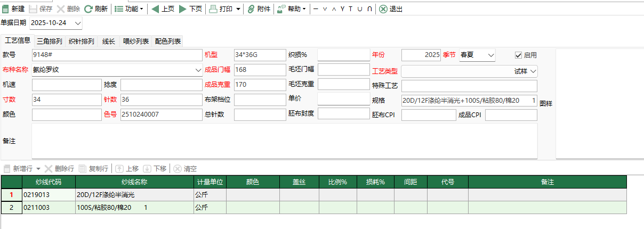Click the 100S/粘胶80/棉20 cell in the yarn table

tap(135, 208)
